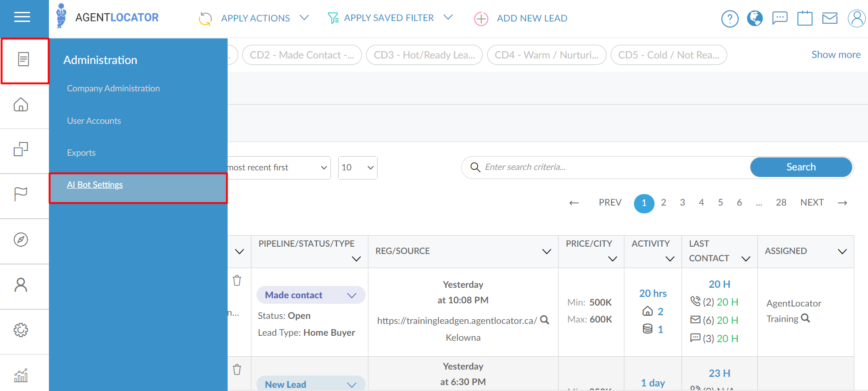868x391 pixels.
Task: Open the calendar icon in header
Action: [x=805, y=18]
